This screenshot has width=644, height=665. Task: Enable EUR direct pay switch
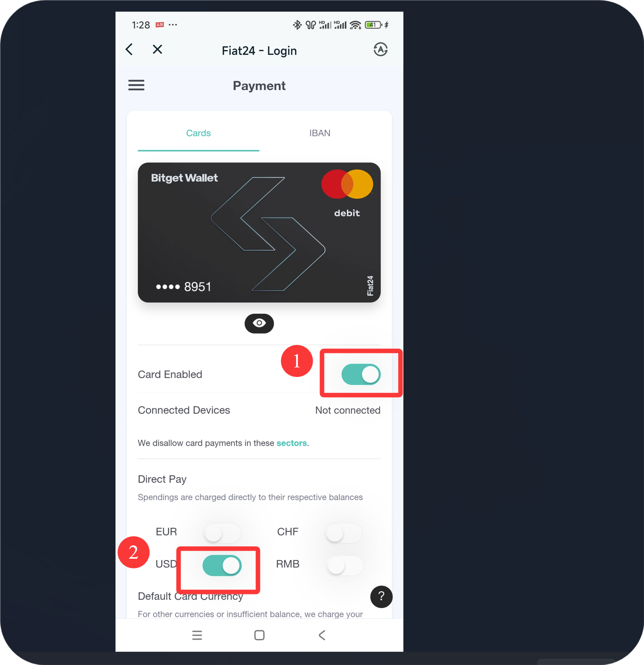tap(222, 533)
